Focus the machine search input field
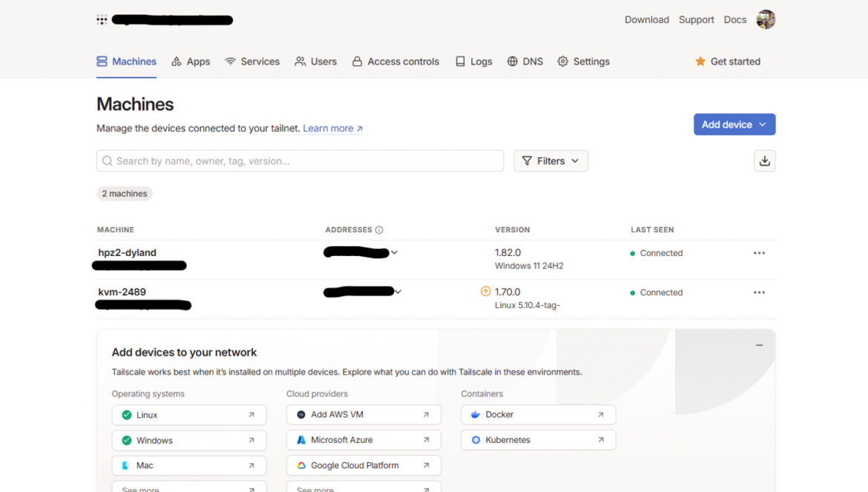The height and width of the screenshot is (492, 868). (300, 161)
